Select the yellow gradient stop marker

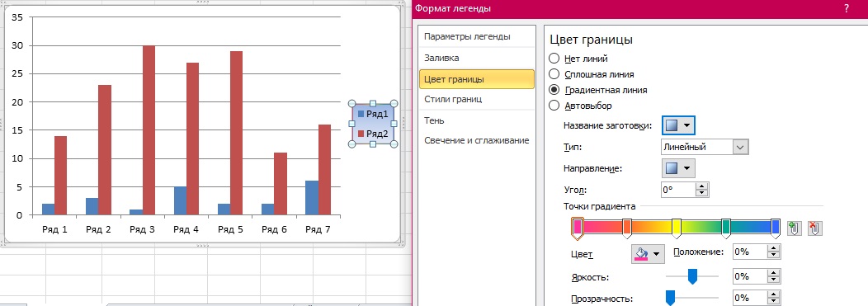tap(676, 228)
